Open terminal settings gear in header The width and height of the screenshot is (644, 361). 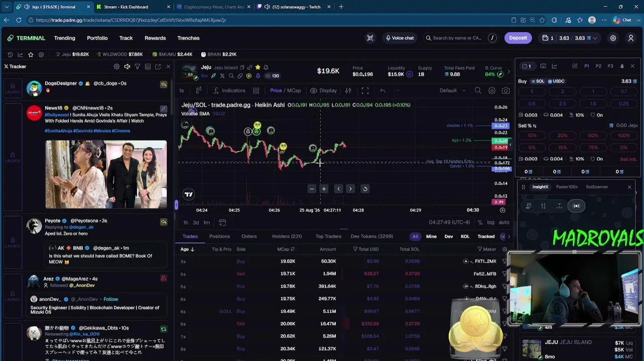pos(613,38)
